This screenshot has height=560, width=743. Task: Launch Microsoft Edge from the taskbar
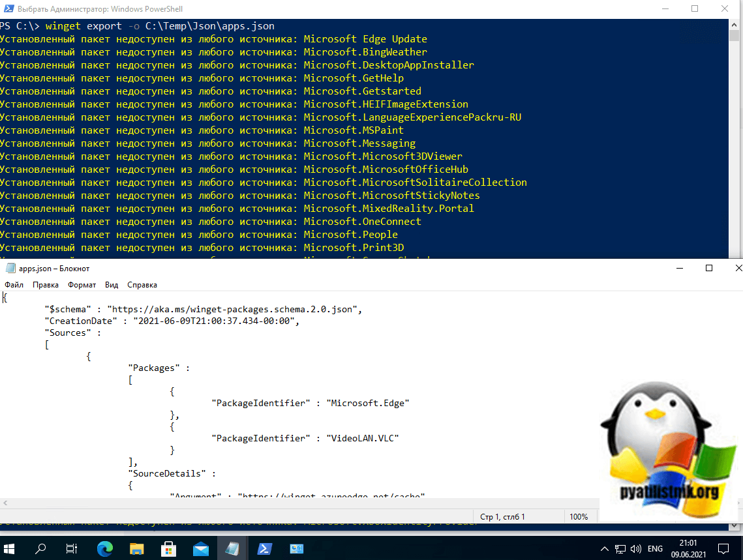point(104,548)
